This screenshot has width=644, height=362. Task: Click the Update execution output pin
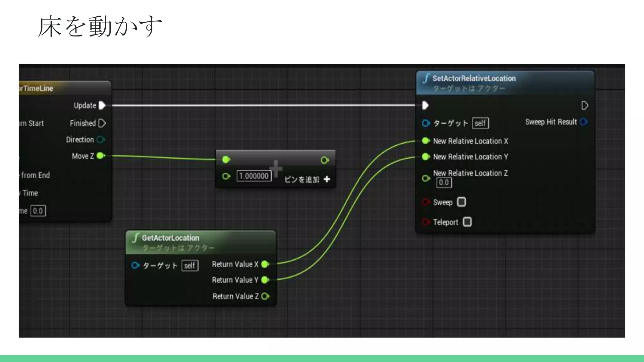pyautogui.click(x=102, y=105)
